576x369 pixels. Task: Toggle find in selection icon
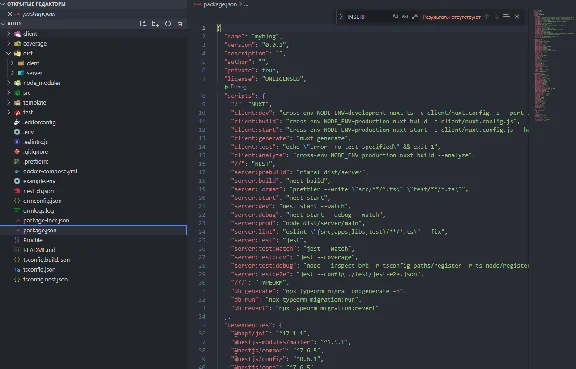506,16
